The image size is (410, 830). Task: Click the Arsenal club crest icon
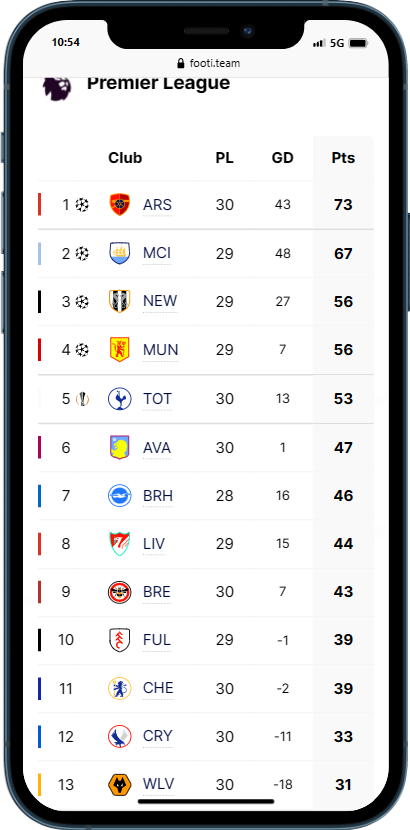[120, 204]
